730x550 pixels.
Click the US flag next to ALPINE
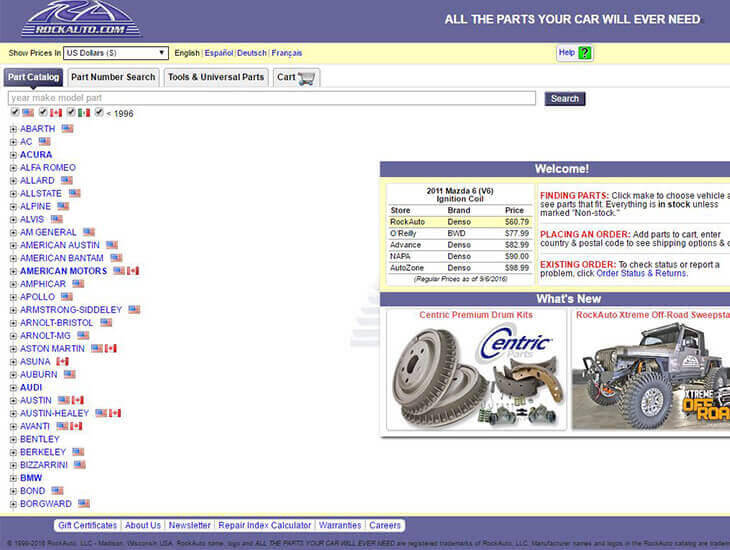63,206
